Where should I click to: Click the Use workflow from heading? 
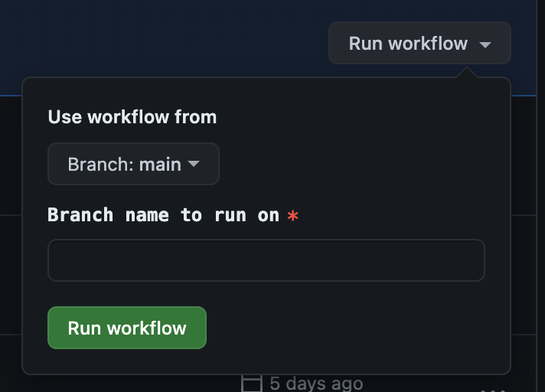point(132,117)
